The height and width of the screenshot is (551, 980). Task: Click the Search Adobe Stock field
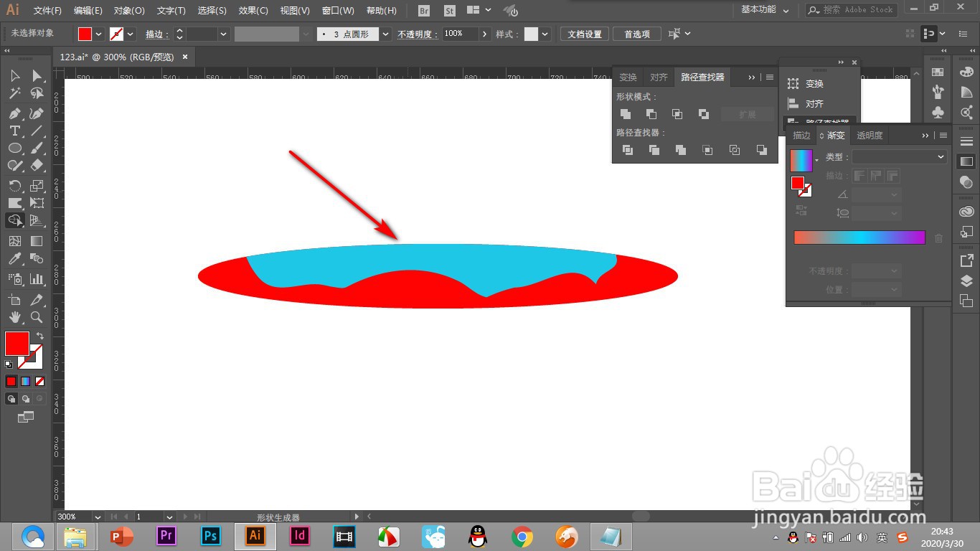[x=851, y=10]
